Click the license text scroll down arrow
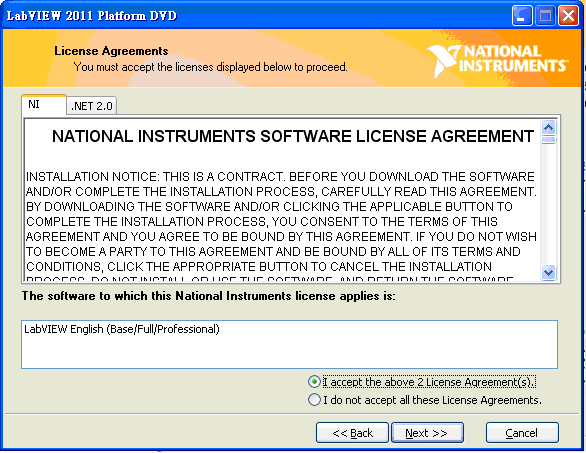The width and height of the screenshot is (586, 453). tap(548, 272)
